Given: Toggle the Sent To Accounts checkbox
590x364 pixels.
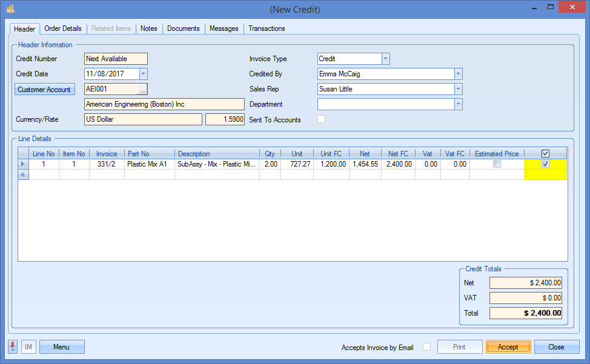Looking at the screenshot, I should pos(322,119).
